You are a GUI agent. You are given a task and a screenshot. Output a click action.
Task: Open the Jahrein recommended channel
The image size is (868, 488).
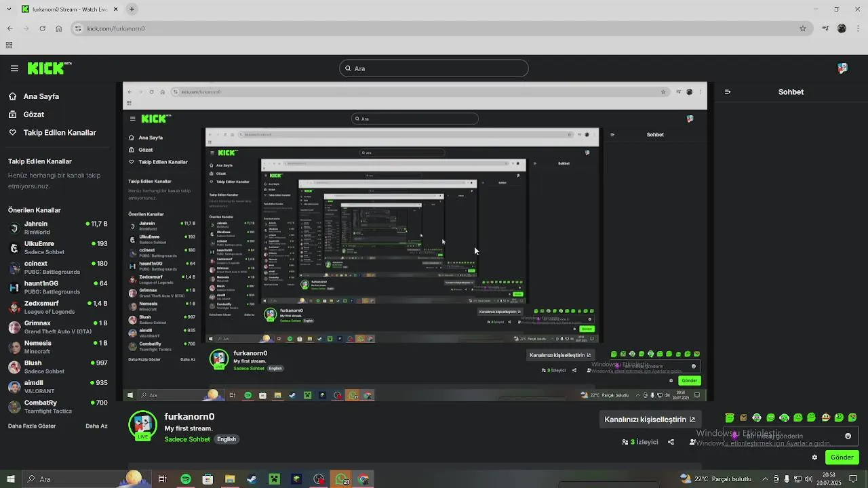tap(58, 228)
